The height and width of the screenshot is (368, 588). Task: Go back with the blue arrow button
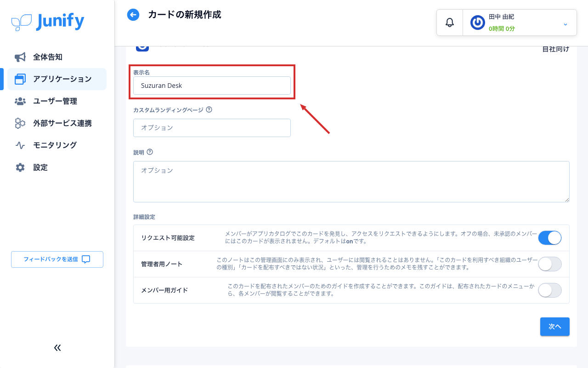[133, 15]
